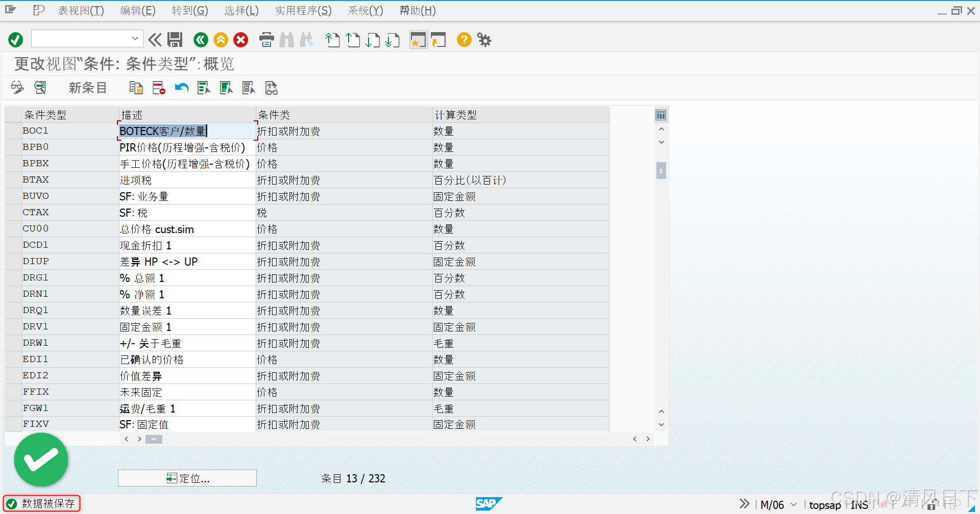Go to previous page icon

point(353,40)
